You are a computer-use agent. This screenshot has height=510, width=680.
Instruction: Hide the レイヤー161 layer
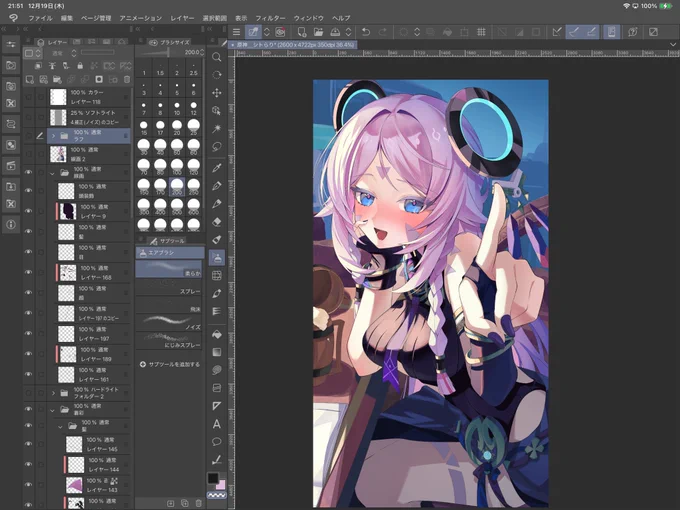(x=29, y=374)
